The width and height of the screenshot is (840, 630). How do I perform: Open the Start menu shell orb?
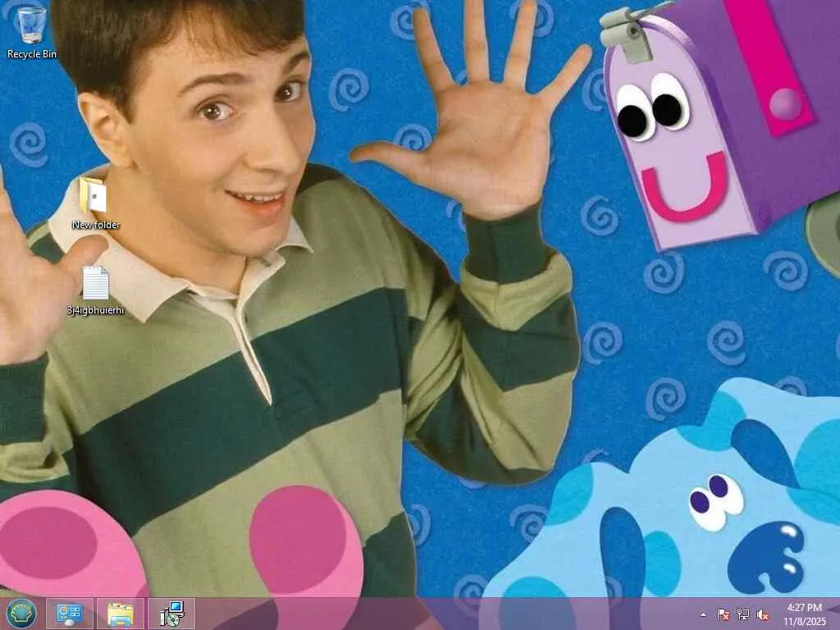[x=21, y=614]
